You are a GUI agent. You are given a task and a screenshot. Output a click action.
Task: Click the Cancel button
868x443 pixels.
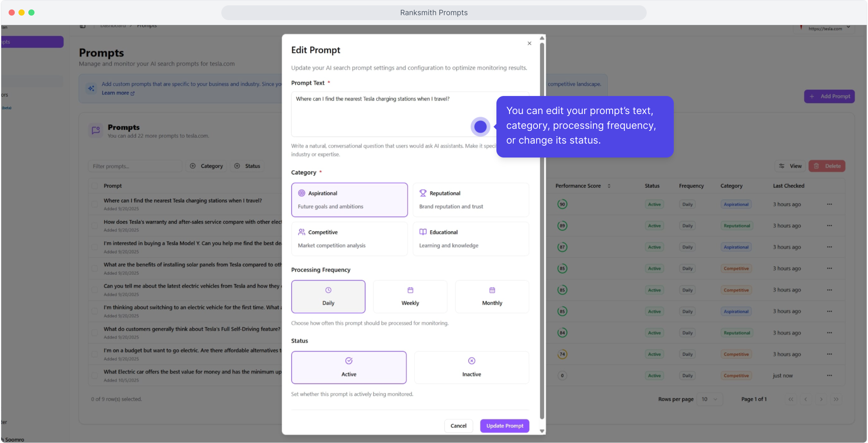point(458,426)
